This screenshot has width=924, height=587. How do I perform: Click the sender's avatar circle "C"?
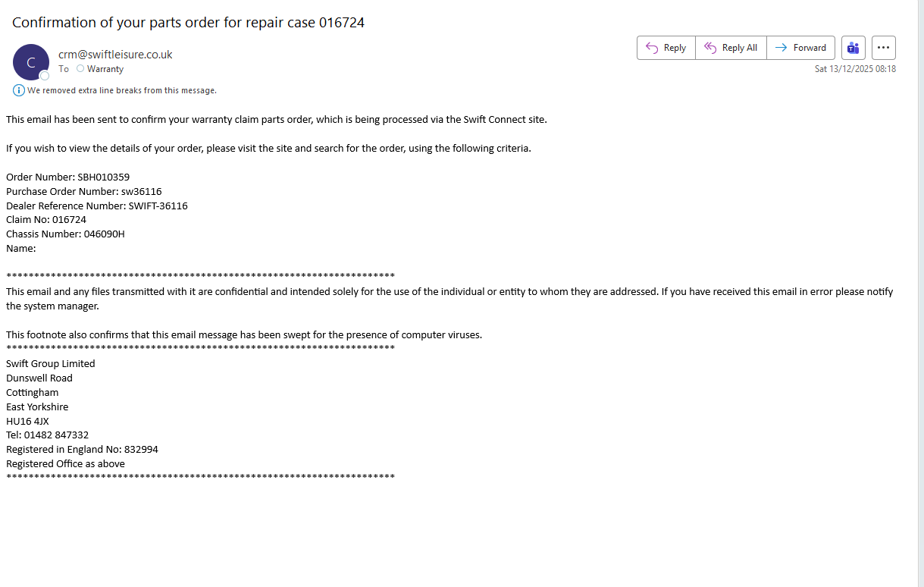31,62
